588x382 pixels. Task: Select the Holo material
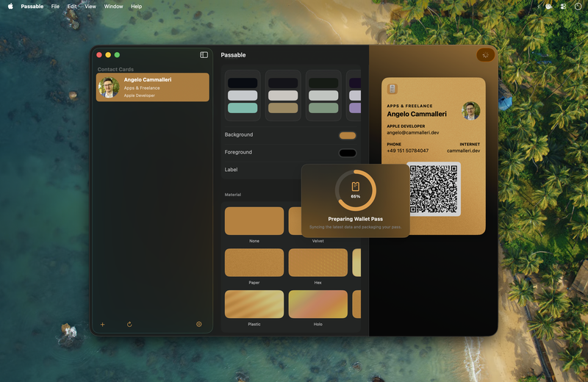click(x=318, y=304)
